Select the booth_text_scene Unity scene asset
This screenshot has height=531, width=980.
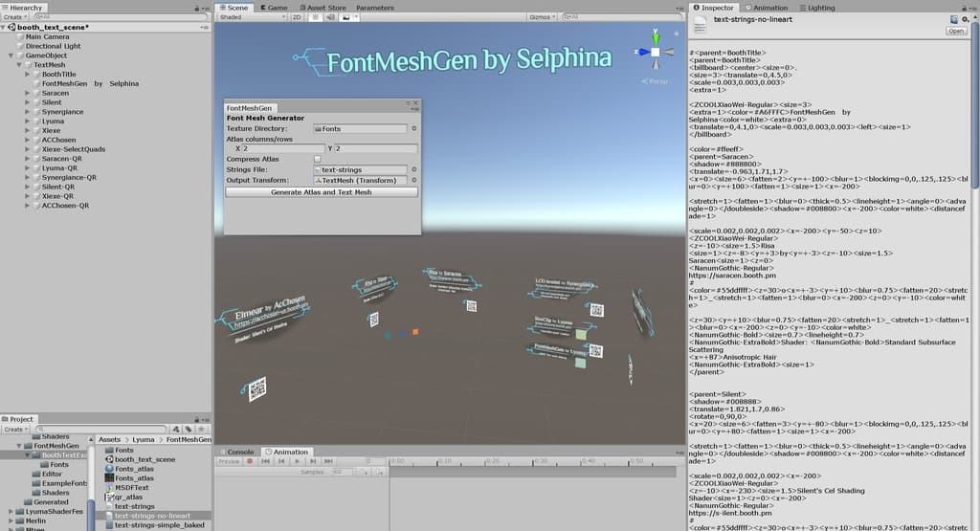pos(107,459)
